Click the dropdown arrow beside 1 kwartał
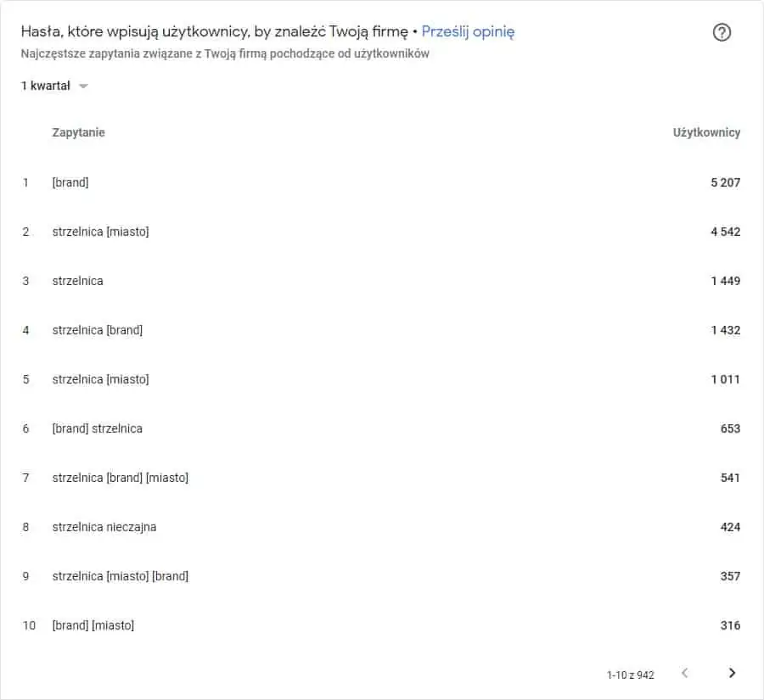 coord(83,87)
